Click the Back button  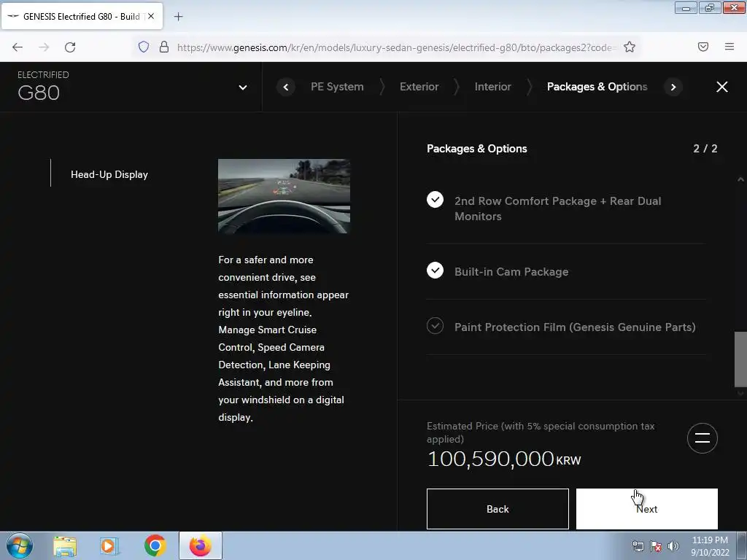[x=498, y=509]
